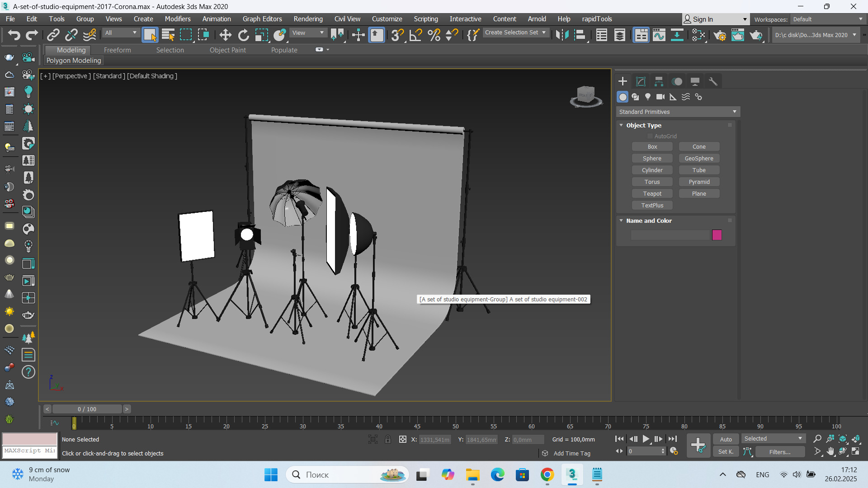The width and height of the screenshot is (868, 488).
Task: Open the Hierarchy panel icon
Action: pyautogui.click(x=659, y=81)
